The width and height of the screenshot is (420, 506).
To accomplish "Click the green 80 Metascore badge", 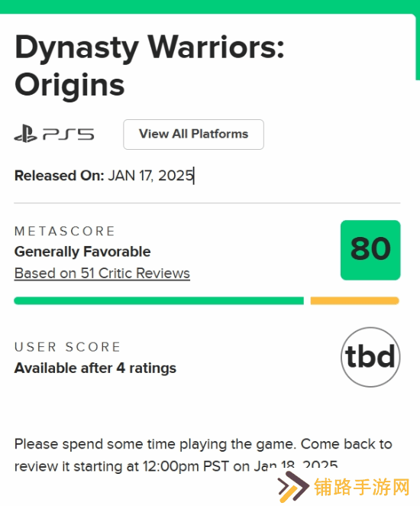I will [370, 250].
